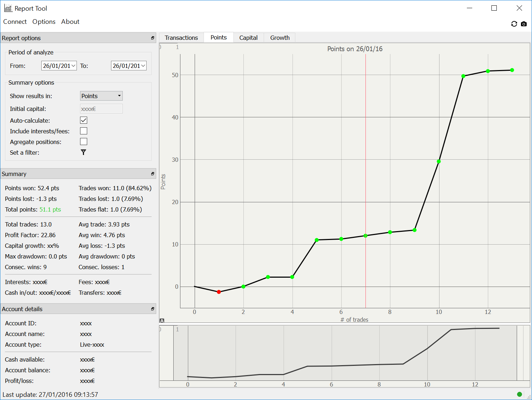Minimize the Report Tool window

point(469,8)
